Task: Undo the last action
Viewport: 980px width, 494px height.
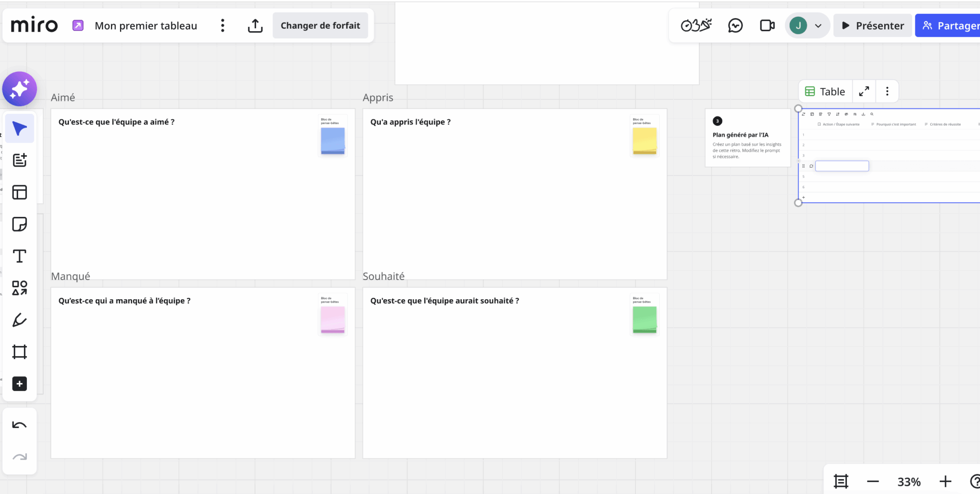Action: click(20, 425)
